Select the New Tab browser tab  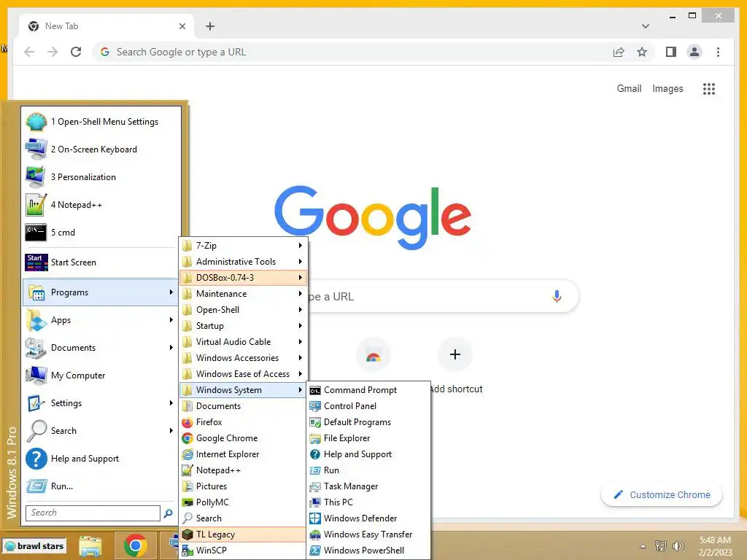tap(107, 26)
